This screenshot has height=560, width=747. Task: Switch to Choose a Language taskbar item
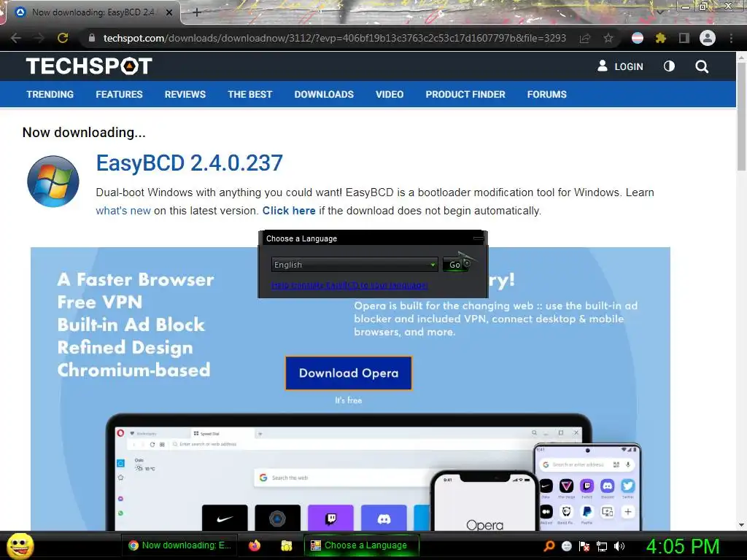362,545
